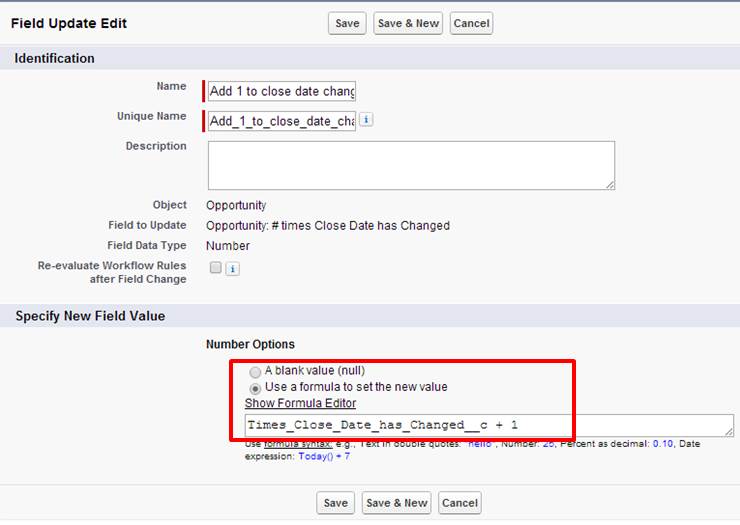The width and height of the screenshot is (740, 525).
Task: Click inside the Description text area
Action: coord(411,165)
